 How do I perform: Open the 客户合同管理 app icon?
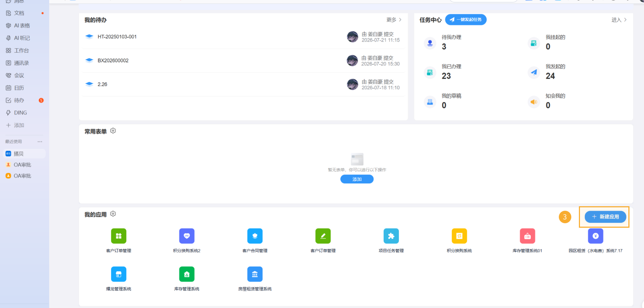pyautogui.click(x=255, y=236)
